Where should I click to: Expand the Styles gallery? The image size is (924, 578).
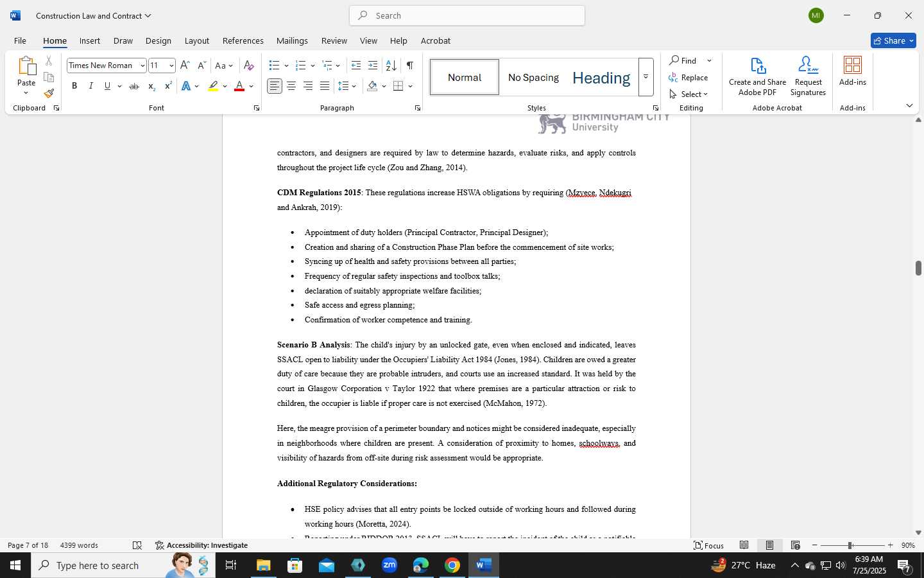click(x=646, y=77)
